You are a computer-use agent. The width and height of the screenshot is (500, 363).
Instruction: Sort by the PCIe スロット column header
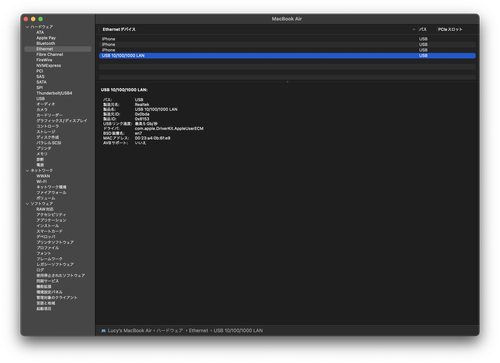(x=450, y=29)
